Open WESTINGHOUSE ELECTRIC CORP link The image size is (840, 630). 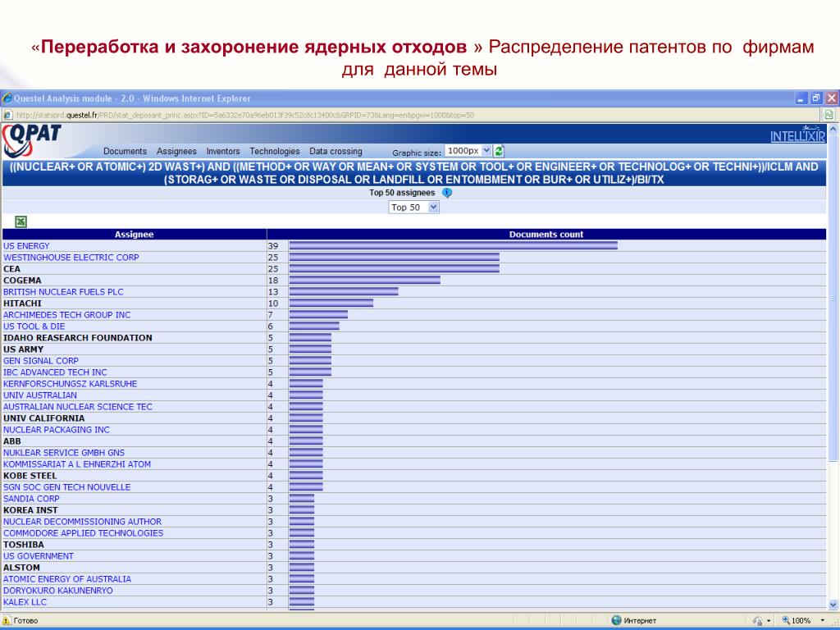pyautogui.click(x=71, y=257)
